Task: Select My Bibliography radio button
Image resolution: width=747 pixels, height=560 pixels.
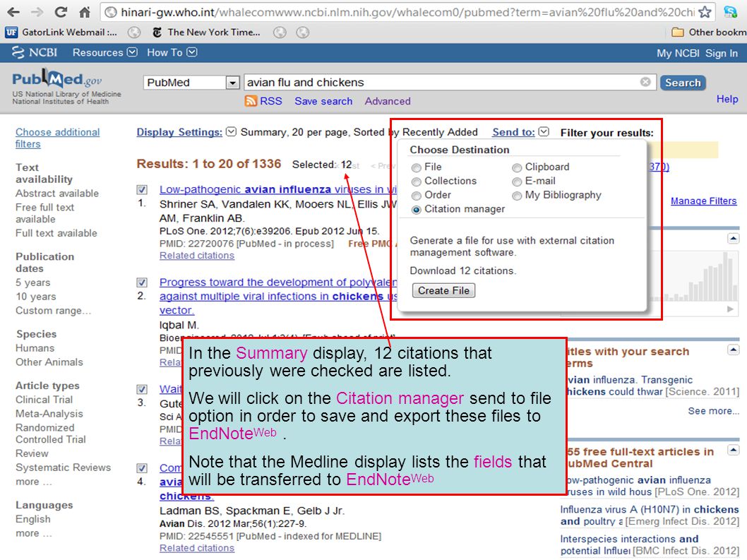Action: (x=517, y=196)
